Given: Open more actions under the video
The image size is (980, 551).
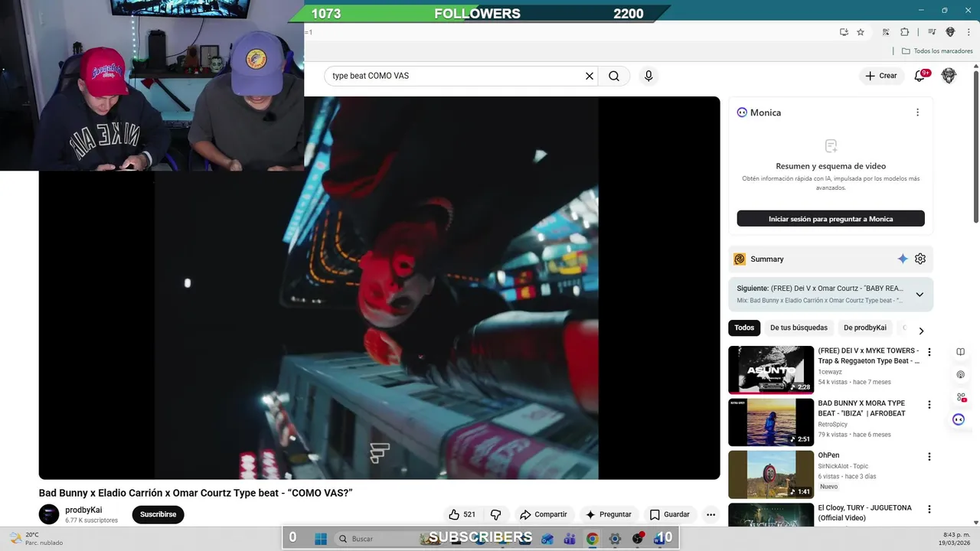Looking at the screenshot, I should [710, 514].
